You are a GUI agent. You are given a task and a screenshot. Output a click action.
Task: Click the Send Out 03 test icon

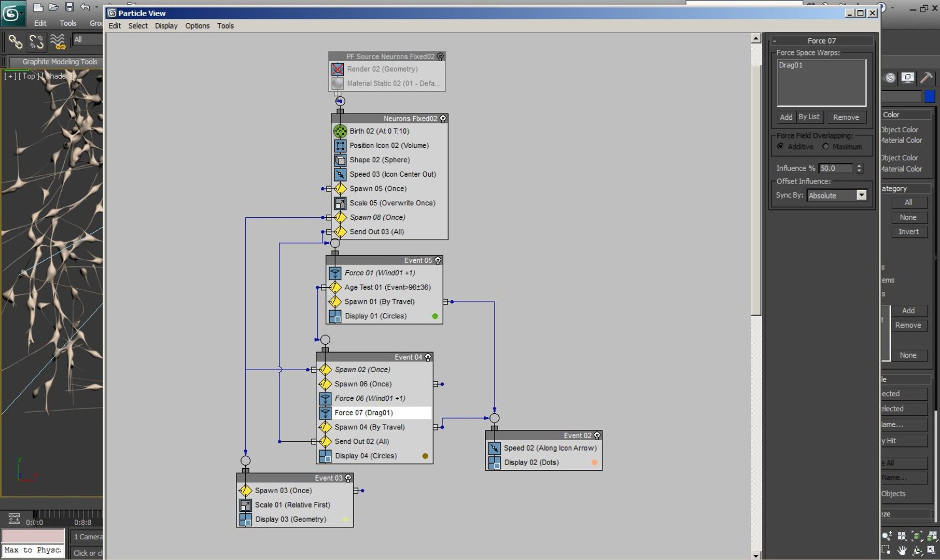340,232
